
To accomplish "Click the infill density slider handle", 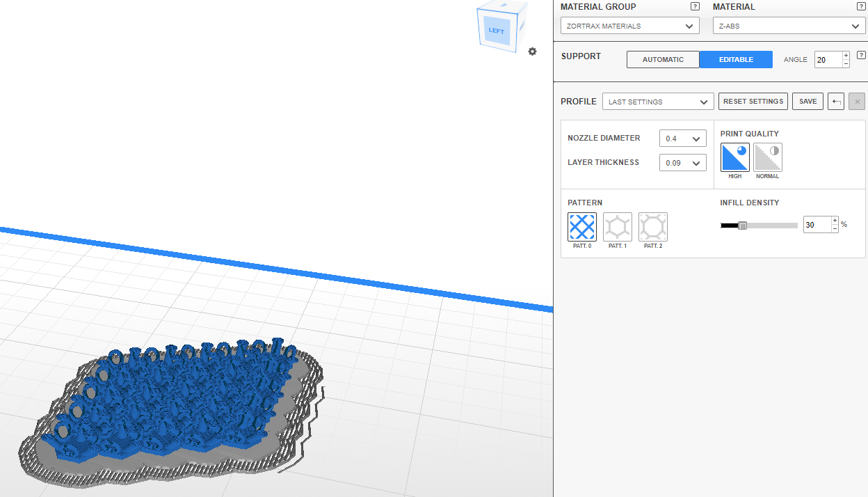I will point(742,226).
